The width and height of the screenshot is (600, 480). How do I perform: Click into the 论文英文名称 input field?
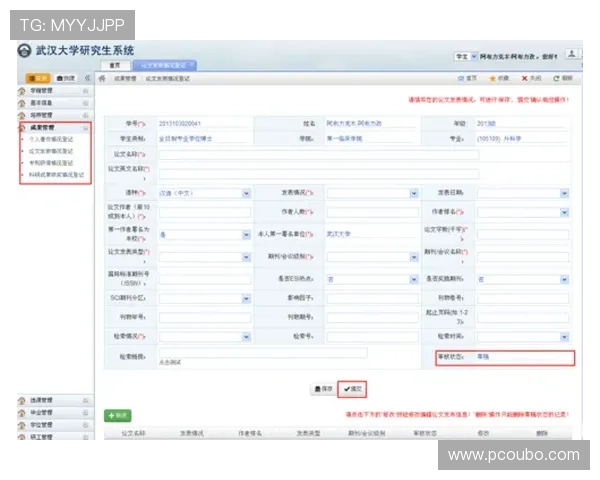point(319,174)
